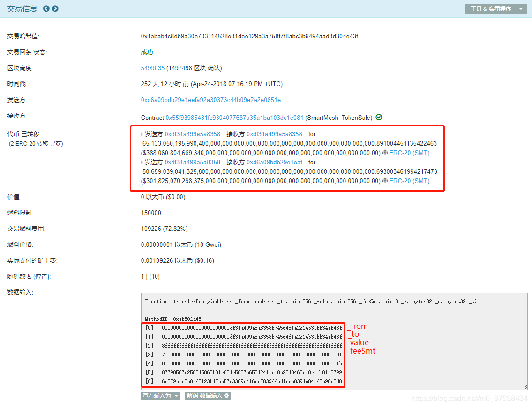This screenshot has height=407, width=532.
Task: Open first ERC-20 (SMT) token link
Action: (409, 153)
